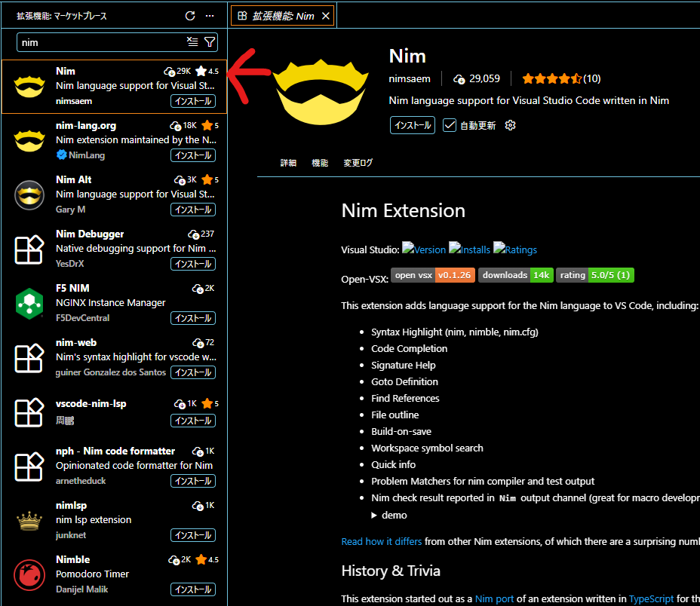Open the 'Read how it differs' link
This screenshot has width=700, height=606.
(x=381, y=541)
